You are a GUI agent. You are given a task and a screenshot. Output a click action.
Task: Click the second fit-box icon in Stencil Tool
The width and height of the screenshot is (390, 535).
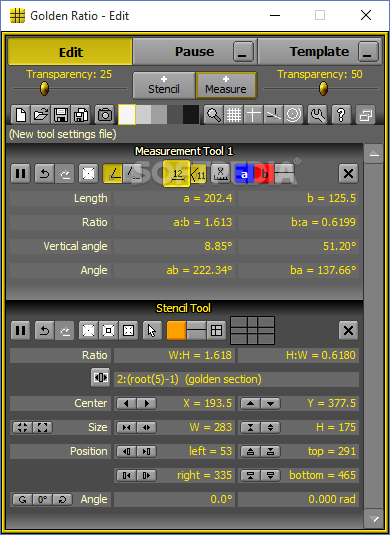[x=109, y=330]
